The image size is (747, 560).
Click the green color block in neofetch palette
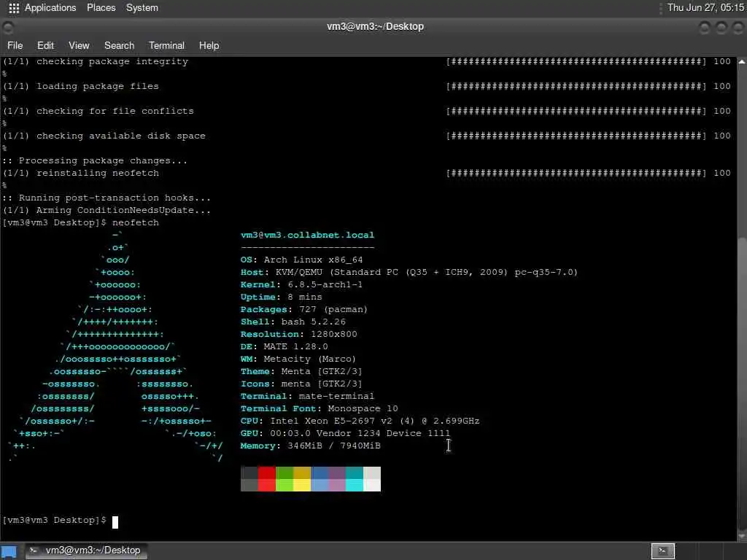[x=285, y=479]
